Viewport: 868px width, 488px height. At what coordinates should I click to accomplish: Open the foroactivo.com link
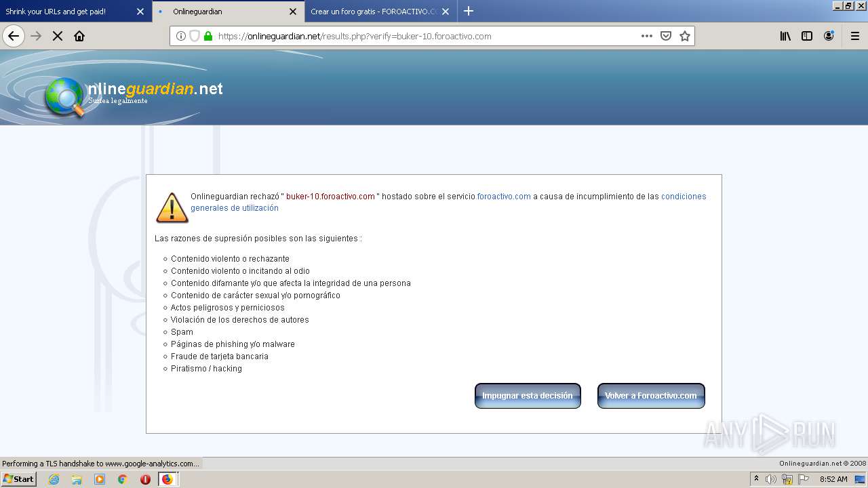pos(504,197)
